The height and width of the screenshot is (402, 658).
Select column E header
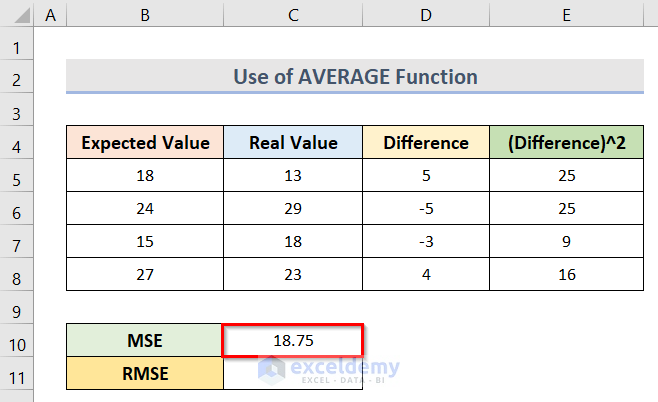click(x=565, y=14)
